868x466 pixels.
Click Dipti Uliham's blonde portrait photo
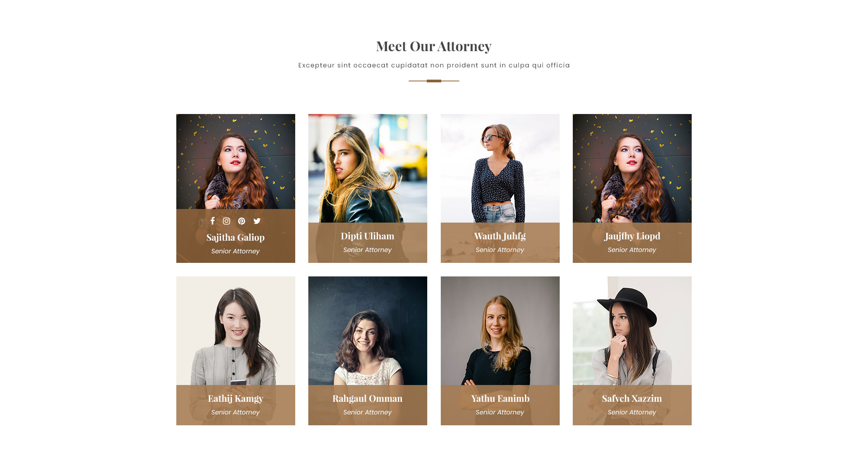368,168
